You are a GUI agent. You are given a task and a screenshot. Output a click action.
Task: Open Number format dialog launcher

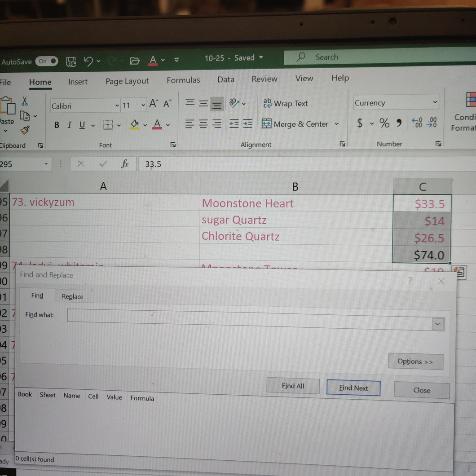(438, 143)
